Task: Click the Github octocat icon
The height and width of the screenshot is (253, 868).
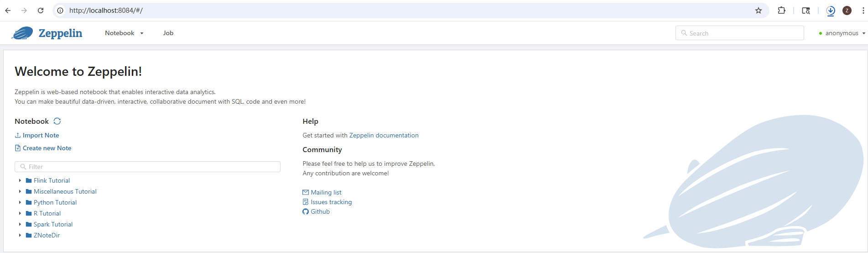Action: (306, 211)
